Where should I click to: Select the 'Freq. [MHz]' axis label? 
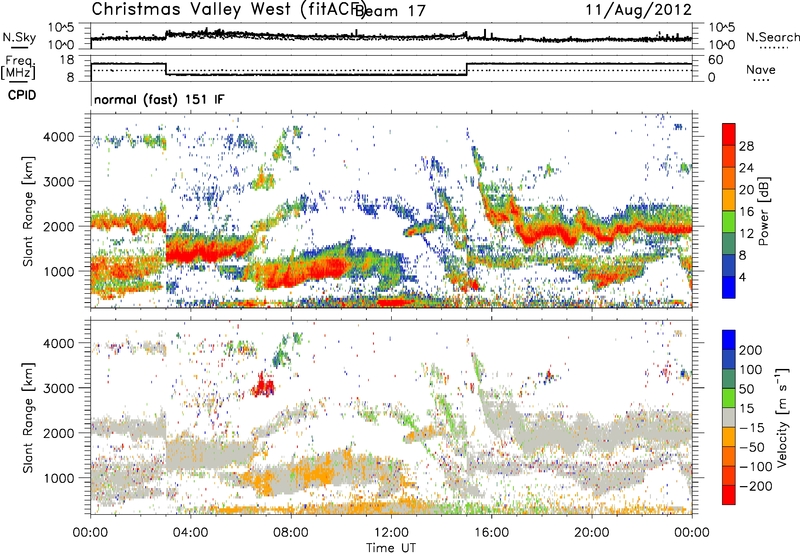[18, 67]
